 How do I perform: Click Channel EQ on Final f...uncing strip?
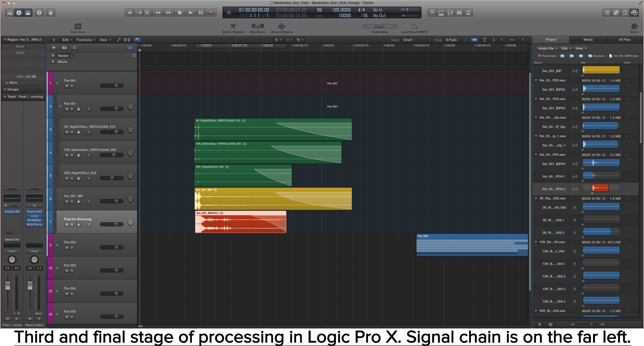click(12, 212)
